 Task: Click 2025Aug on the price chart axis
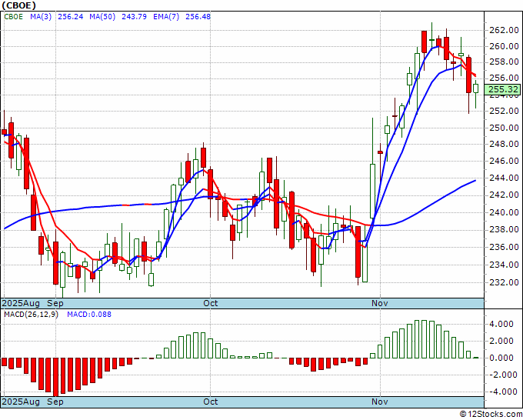[21, 304]
